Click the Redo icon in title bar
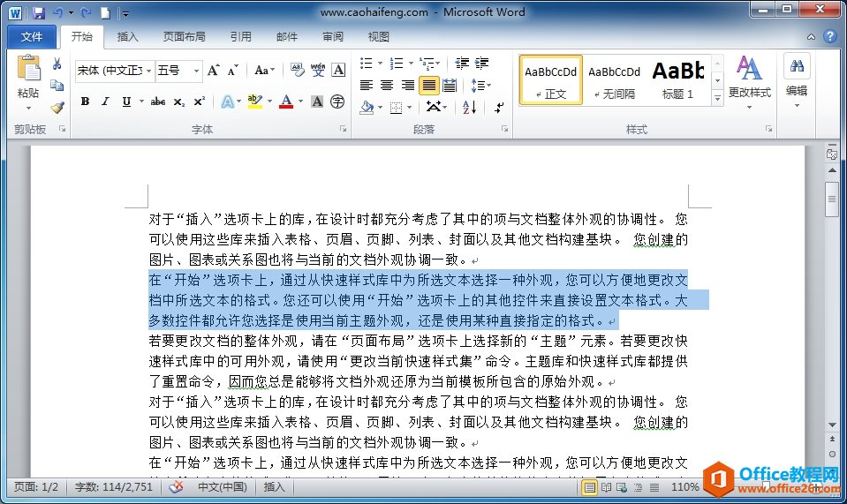Viewport: 847px width, 504px height. point(86,13)
